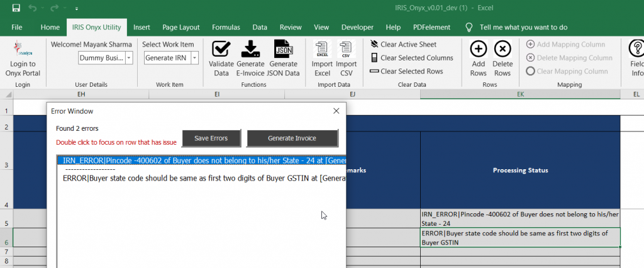644x268 pixels.
Task: Select row header 5
Action: [6, 218]
